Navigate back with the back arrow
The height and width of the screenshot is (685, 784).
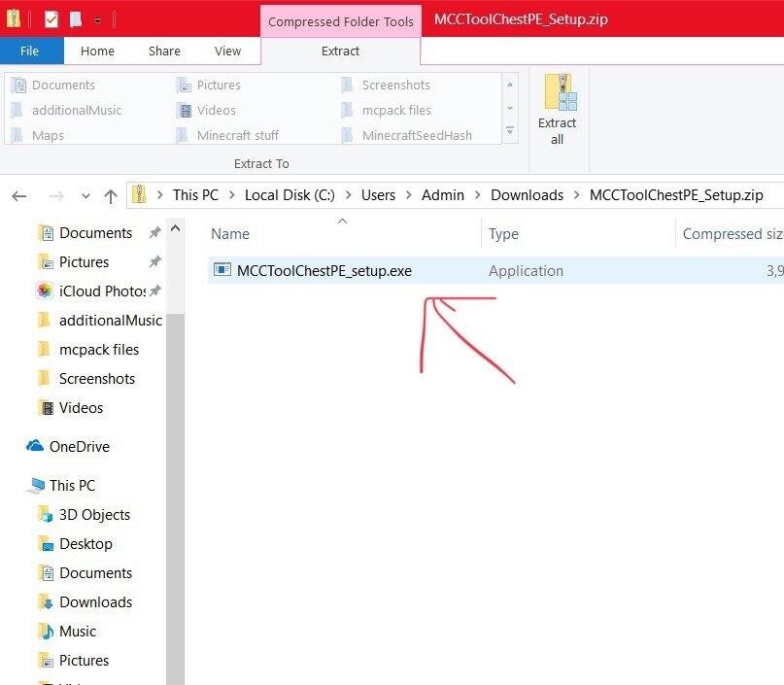[19, 196]
